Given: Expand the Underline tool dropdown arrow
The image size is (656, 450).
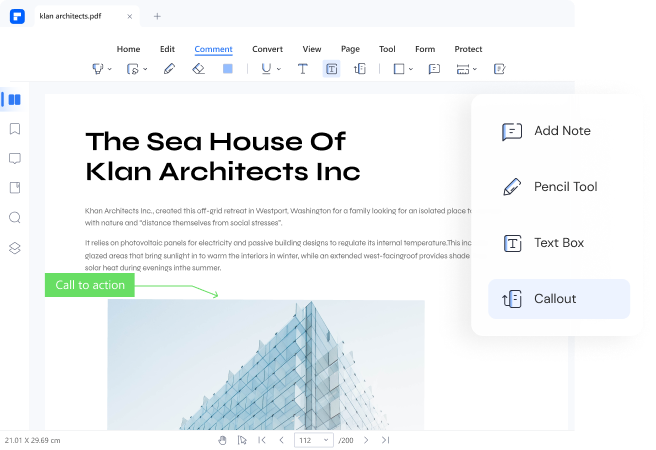Looking at the screenshot, I should [279, 69].
